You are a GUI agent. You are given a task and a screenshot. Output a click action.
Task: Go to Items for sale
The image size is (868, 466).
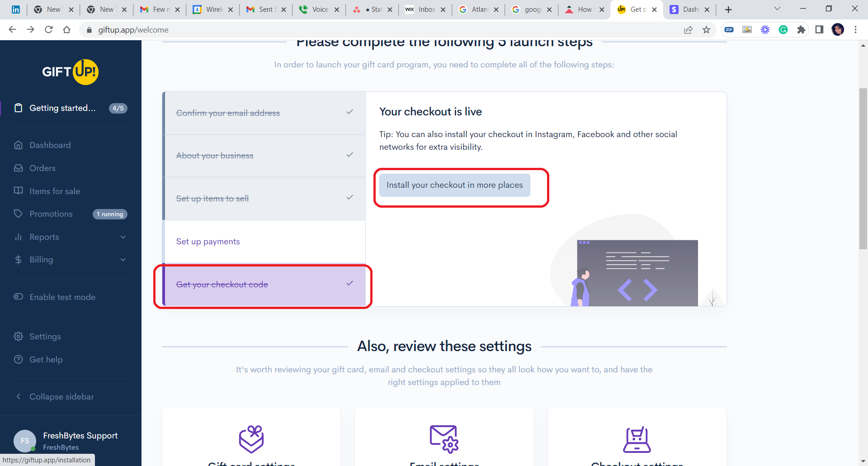[54, 191]
